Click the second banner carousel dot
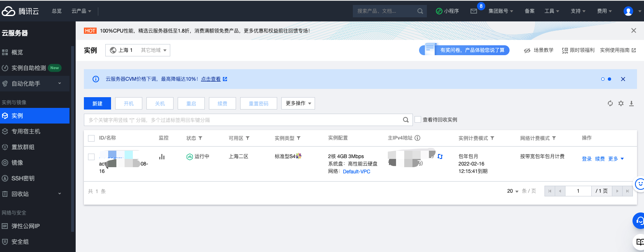Screen dimensions: 644x252 coord(609,79)
